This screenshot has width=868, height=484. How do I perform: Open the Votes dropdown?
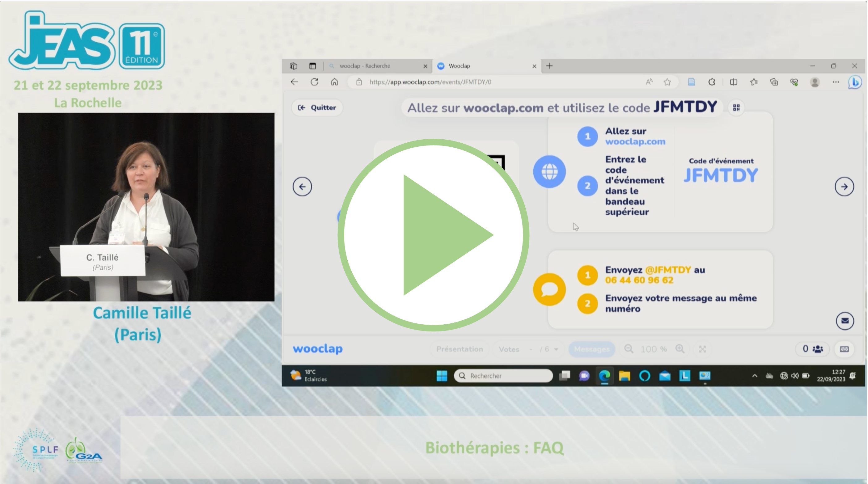coord(528,349)
